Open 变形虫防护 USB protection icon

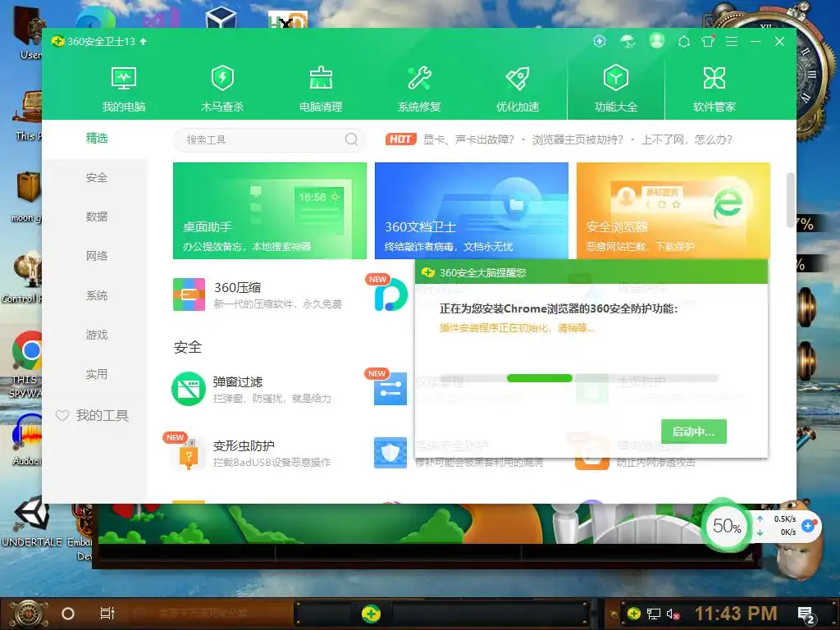point(188,453)
